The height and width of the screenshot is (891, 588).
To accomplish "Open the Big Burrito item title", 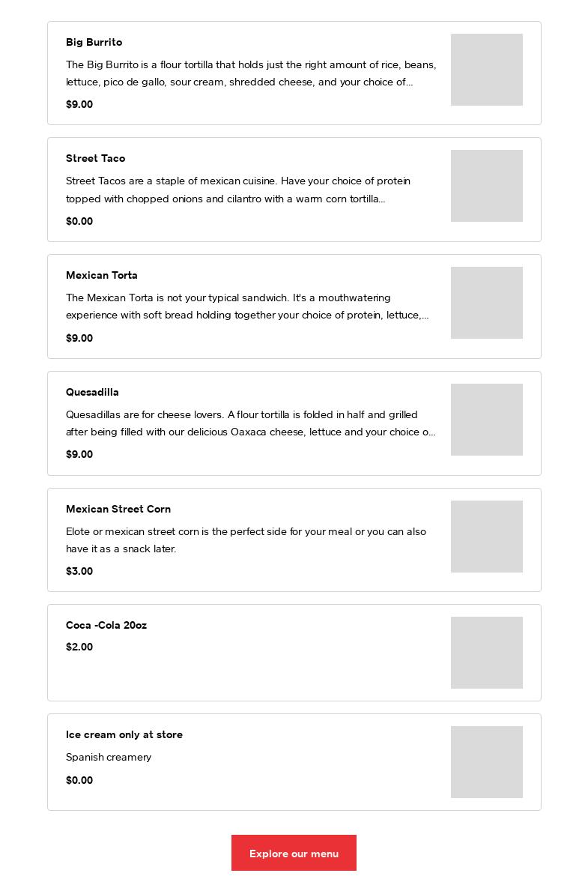I will pyautogui.click(x=94, y=43).
